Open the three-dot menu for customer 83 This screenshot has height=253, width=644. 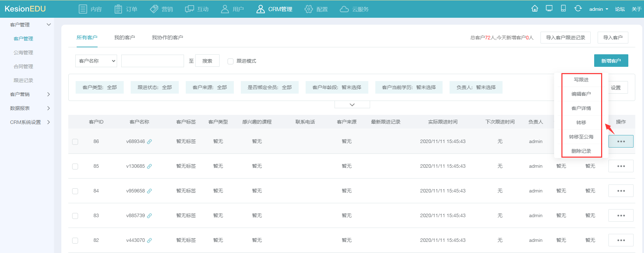tap(621, 215)
